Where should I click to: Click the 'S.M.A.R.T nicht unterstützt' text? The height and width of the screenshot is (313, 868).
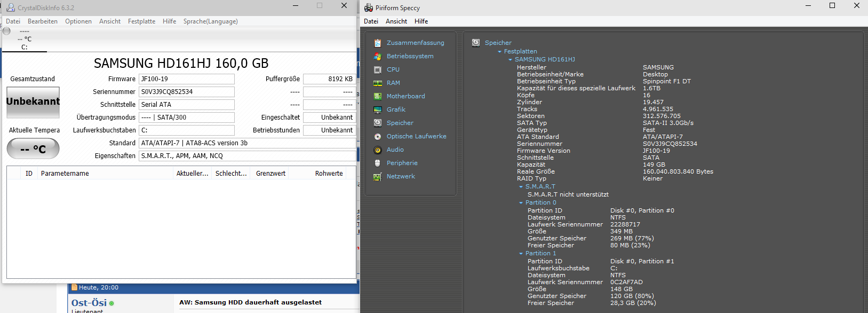pyautogui.click(x=568, y=195)
